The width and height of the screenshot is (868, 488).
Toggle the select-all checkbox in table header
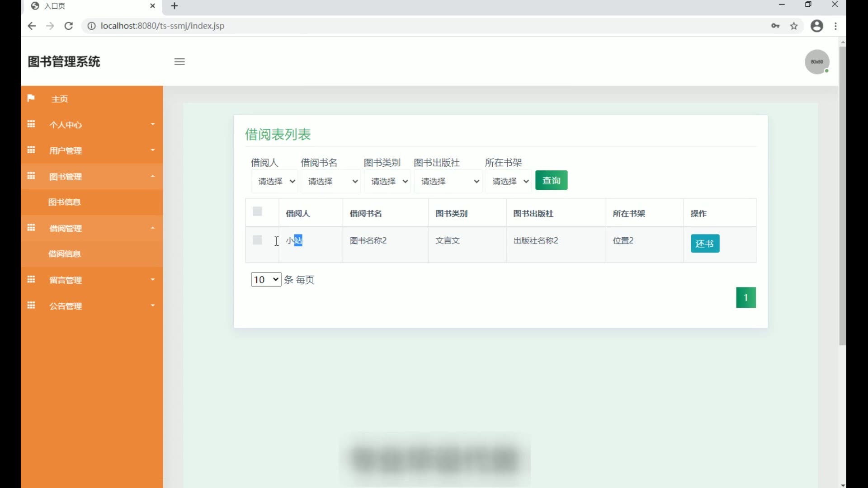click(x=257, y=211)
